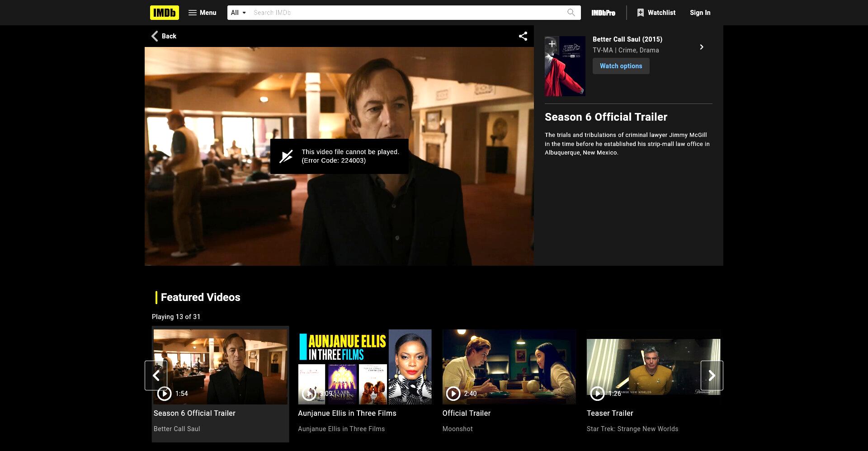Viewport: 868px width, 451px height.
Task: Click the IMDb logo
Action: click(x=164, y=13)
